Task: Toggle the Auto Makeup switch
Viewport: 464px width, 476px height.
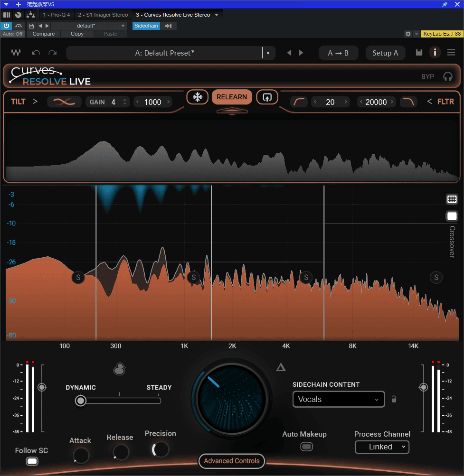Action: [x=307, y=447]
